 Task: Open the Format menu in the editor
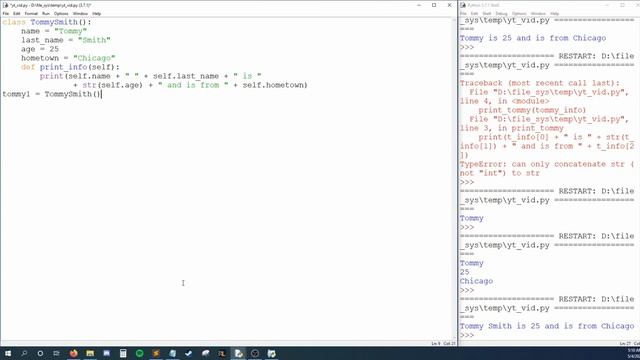(x=31, y=13)
